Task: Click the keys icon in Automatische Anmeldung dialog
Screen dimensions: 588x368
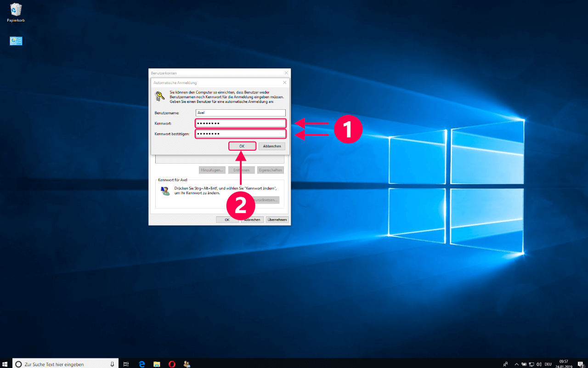Action: [x=159, y=96]
